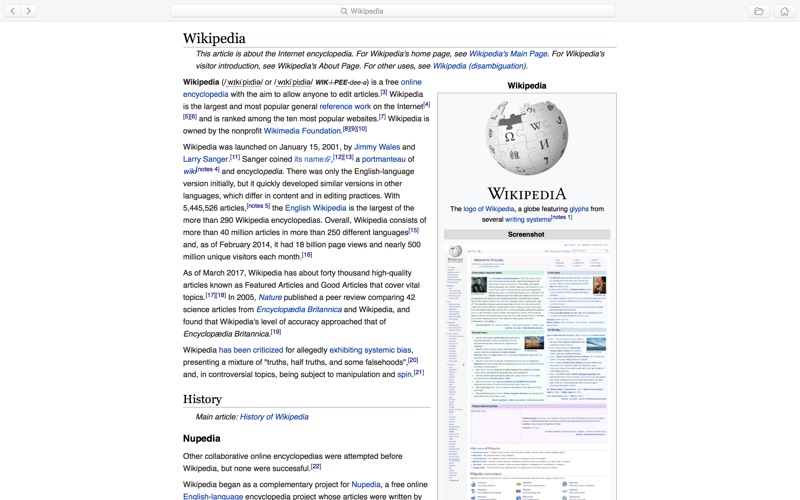Viewport: 800px width, 500px height.
Task: Follow the "its name" external link
Action: [312, 159]
